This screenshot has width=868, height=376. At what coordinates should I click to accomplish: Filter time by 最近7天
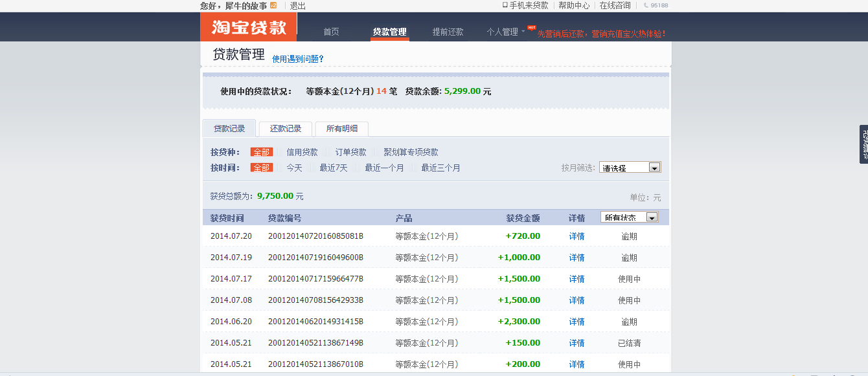click(x=333, y=168)
